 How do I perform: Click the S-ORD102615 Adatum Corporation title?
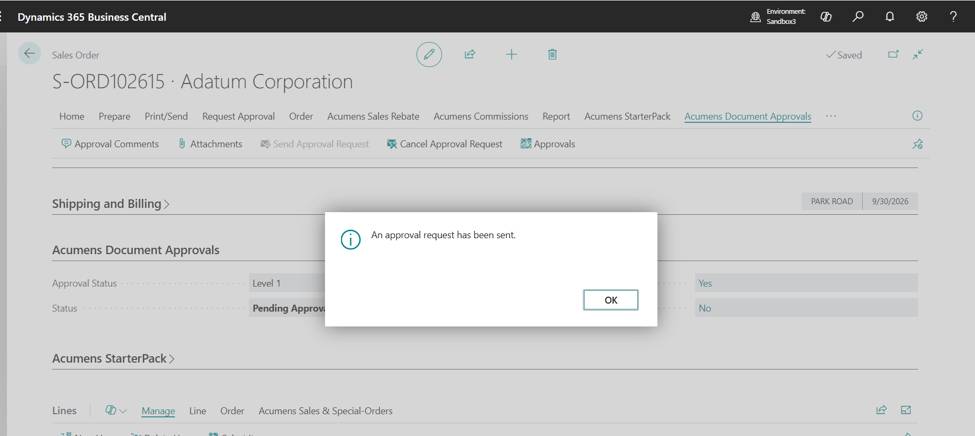pyautogui.click(x=203, y=81)
